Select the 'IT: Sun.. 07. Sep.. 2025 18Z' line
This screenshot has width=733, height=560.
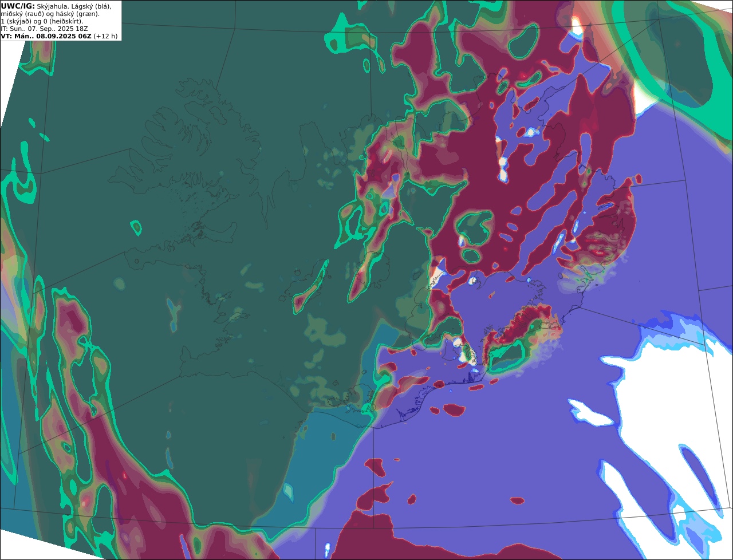(44, 29)
